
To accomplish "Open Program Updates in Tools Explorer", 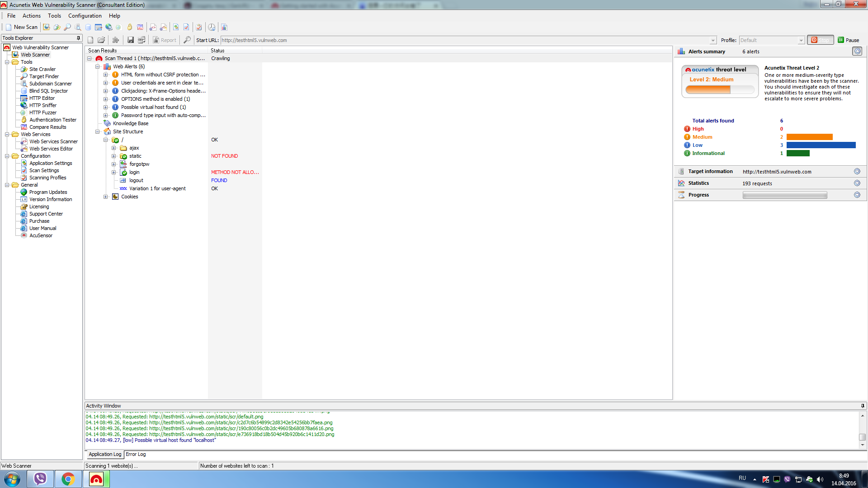I will pos(48,192).
